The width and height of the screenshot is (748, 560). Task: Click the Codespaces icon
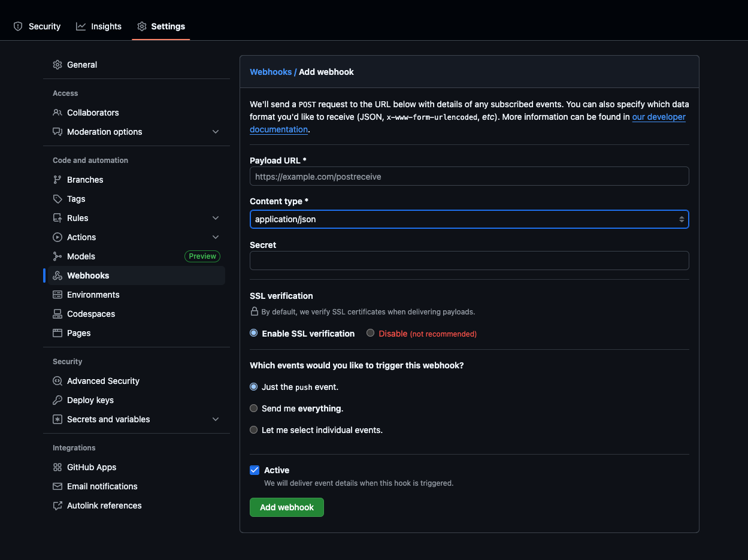click(x=57, y=314)
